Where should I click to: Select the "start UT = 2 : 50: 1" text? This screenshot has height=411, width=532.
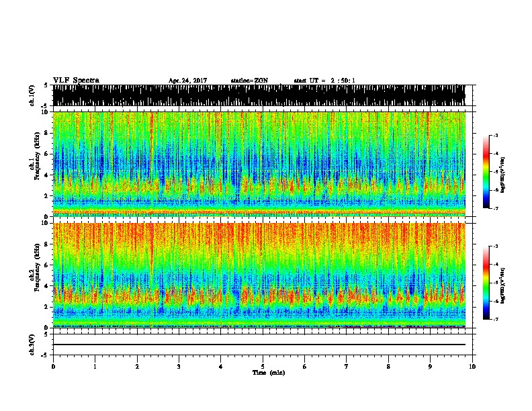324,81
